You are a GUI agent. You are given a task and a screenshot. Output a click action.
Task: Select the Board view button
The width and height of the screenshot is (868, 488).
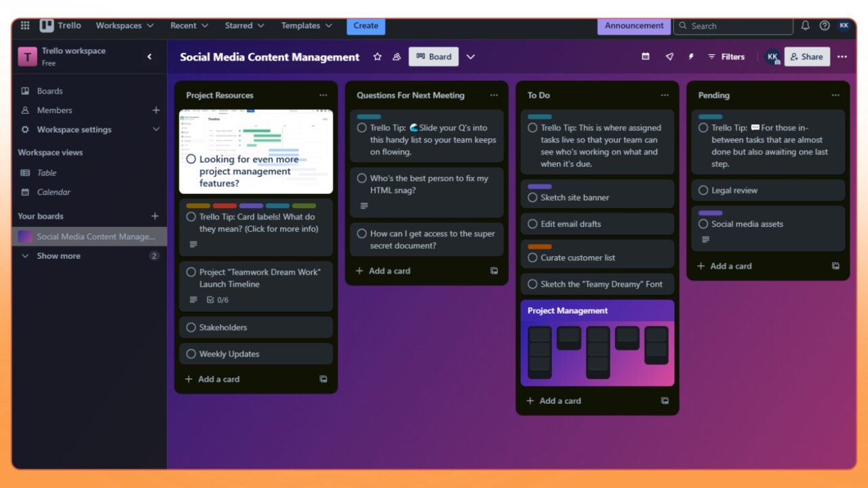coord(433,57)
